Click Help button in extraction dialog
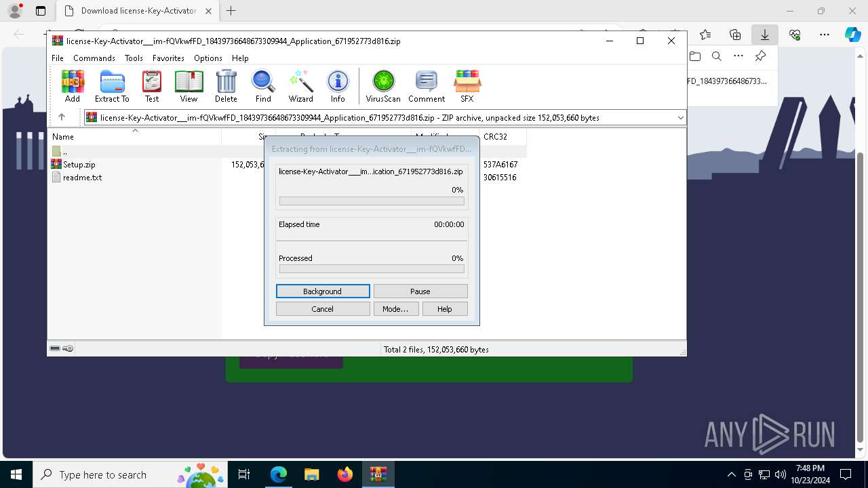Screen dimensions: 868x488 click(x=445, y=309)
